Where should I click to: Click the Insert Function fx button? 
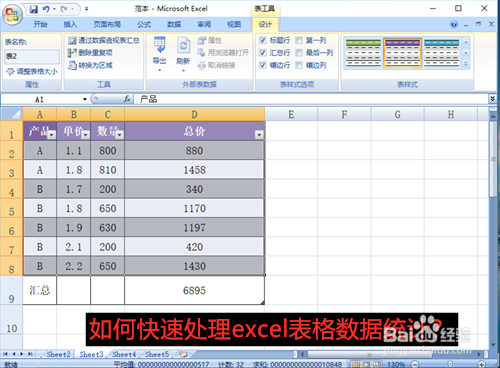[x=127, y=99]
